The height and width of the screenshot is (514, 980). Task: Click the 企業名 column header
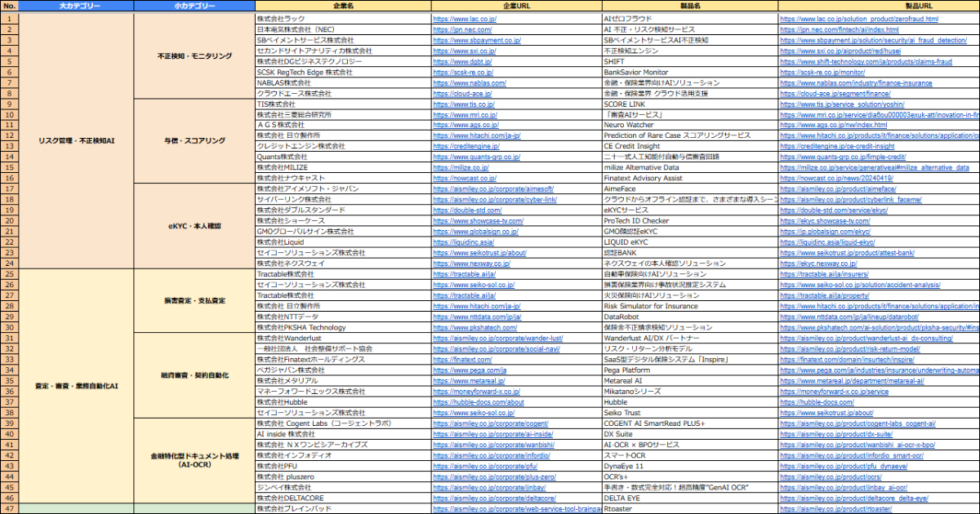pyautogui.click(x=343, y=6)
